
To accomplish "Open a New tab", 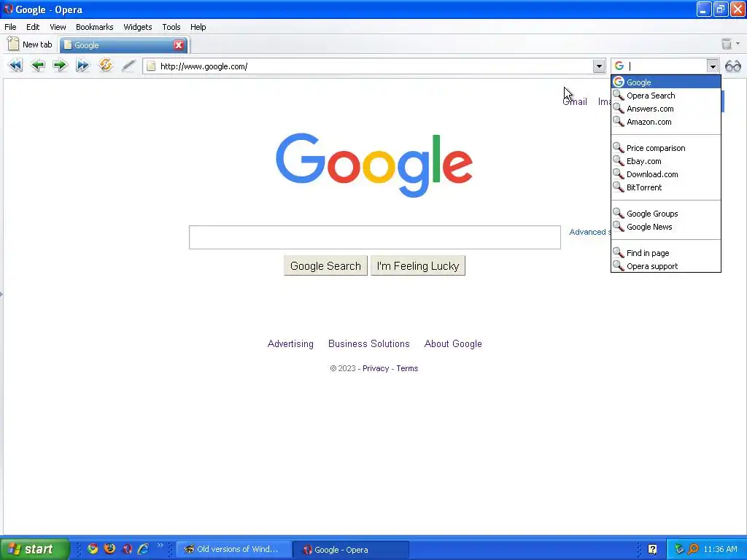I will tap(29, 44).
